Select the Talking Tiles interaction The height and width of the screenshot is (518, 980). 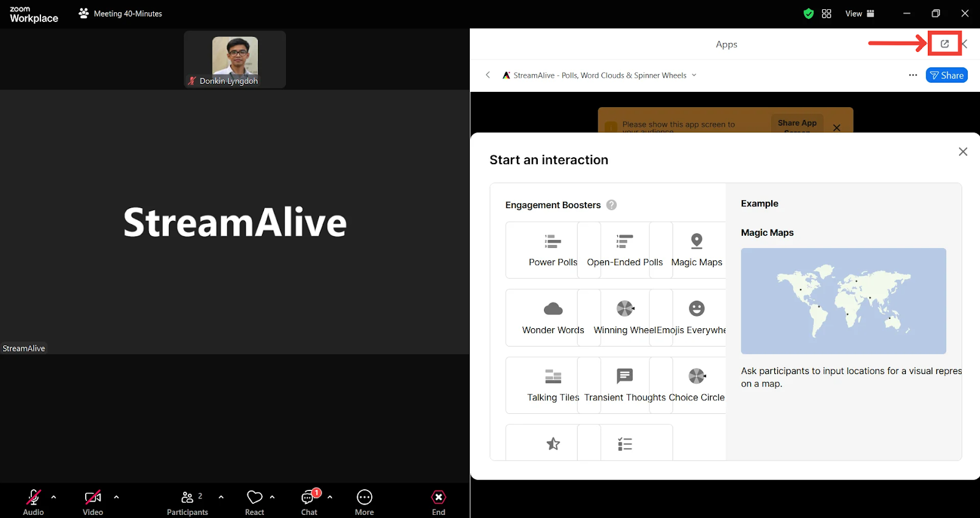[x=553, y=385]
